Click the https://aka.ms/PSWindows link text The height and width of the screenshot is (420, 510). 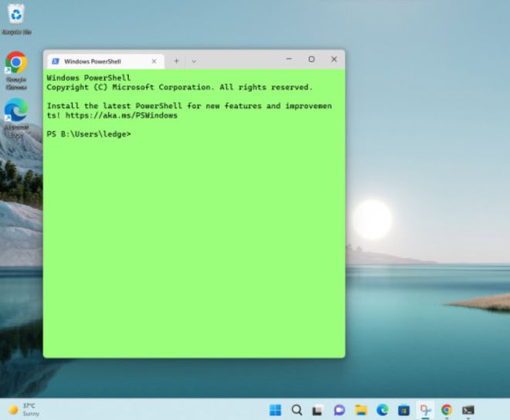(121, 115)
